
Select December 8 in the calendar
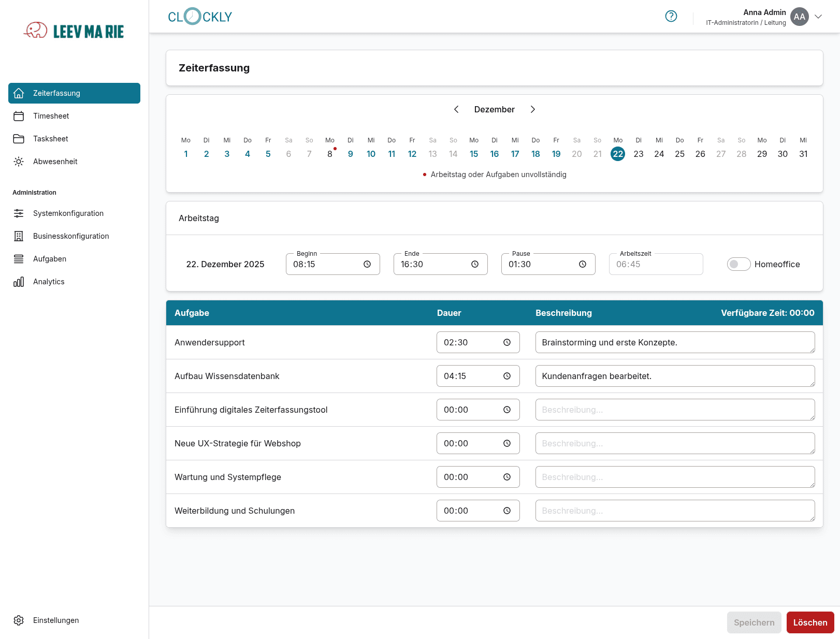tap(330, 154)
